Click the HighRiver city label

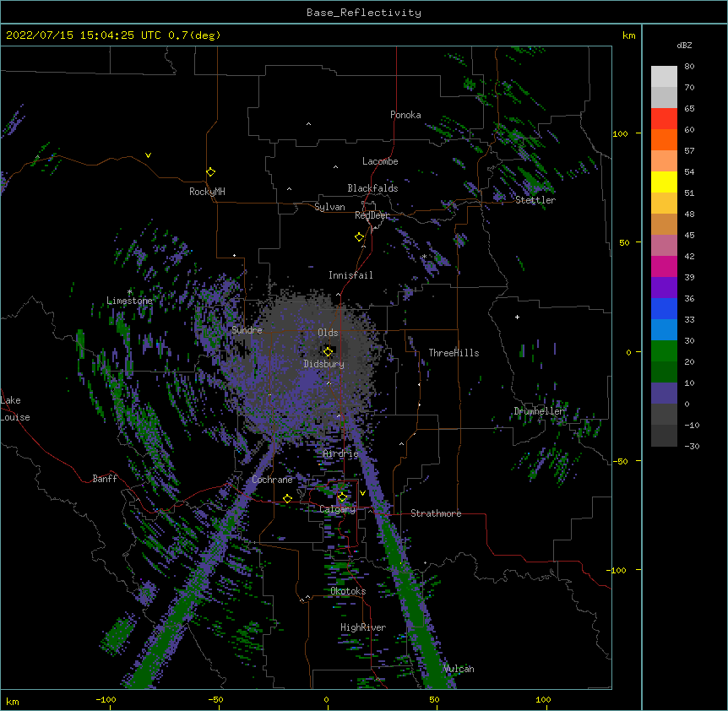(x=363, y=627)
